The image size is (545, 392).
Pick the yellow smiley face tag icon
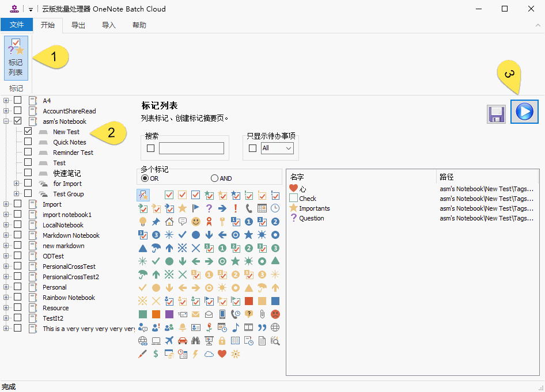pyautogui.click(x=196, y=222)
